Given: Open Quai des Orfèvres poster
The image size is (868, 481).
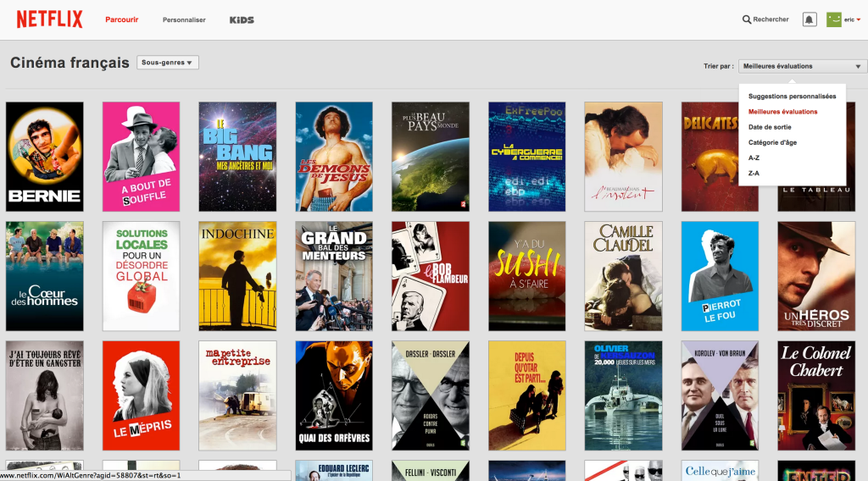Looking at the screenshot, I should pos(334,395).
